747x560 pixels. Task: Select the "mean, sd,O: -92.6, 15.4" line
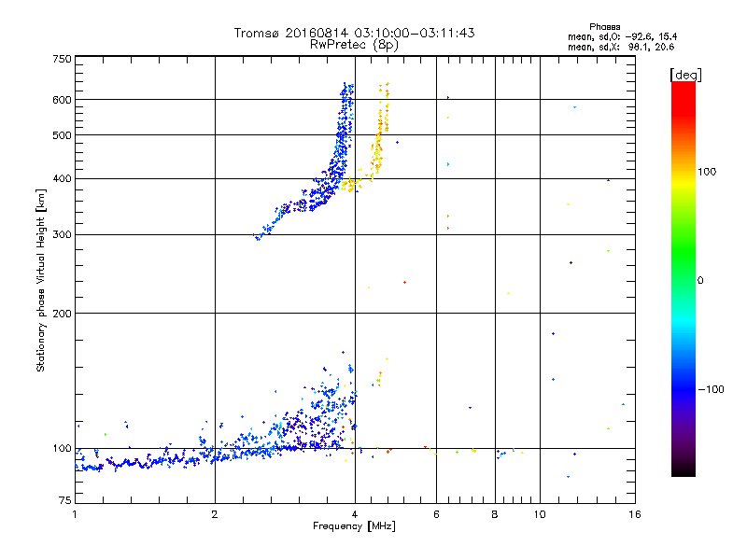(x=622, y=36)
